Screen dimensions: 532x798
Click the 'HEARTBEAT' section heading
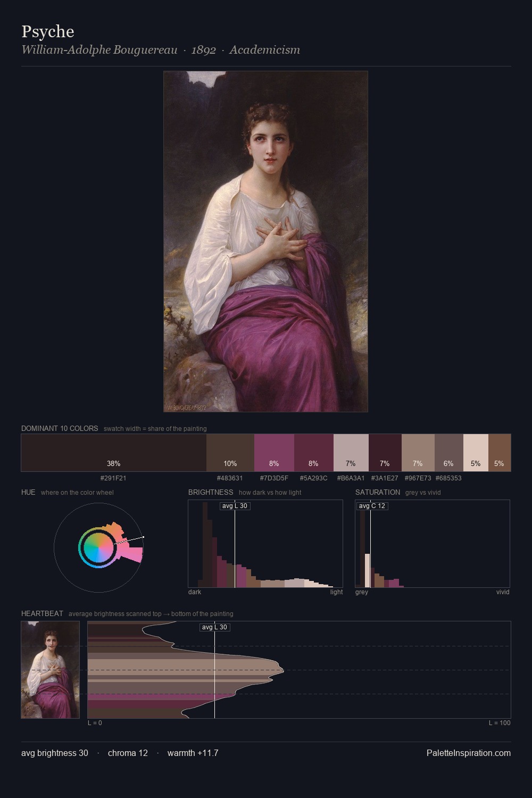point(42,613)
